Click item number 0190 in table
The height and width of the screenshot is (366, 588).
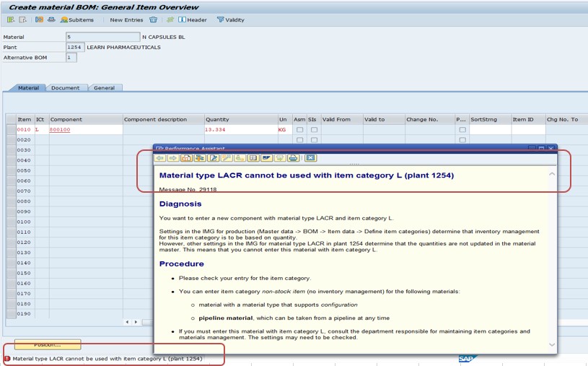click(x=24, y=314)
